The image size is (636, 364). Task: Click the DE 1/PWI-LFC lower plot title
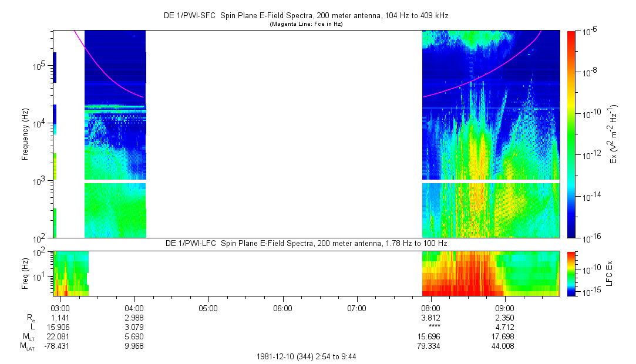click(305, 243)
